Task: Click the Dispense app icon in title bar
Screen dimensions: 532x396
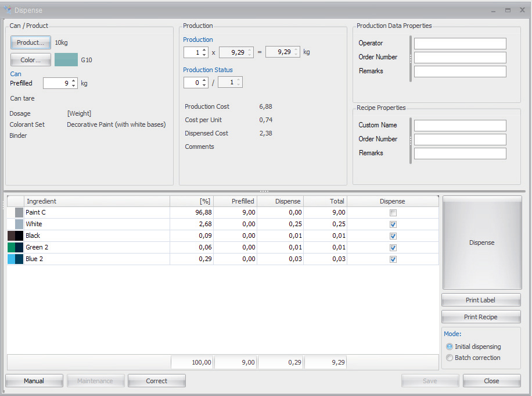Action: (7, 10)
